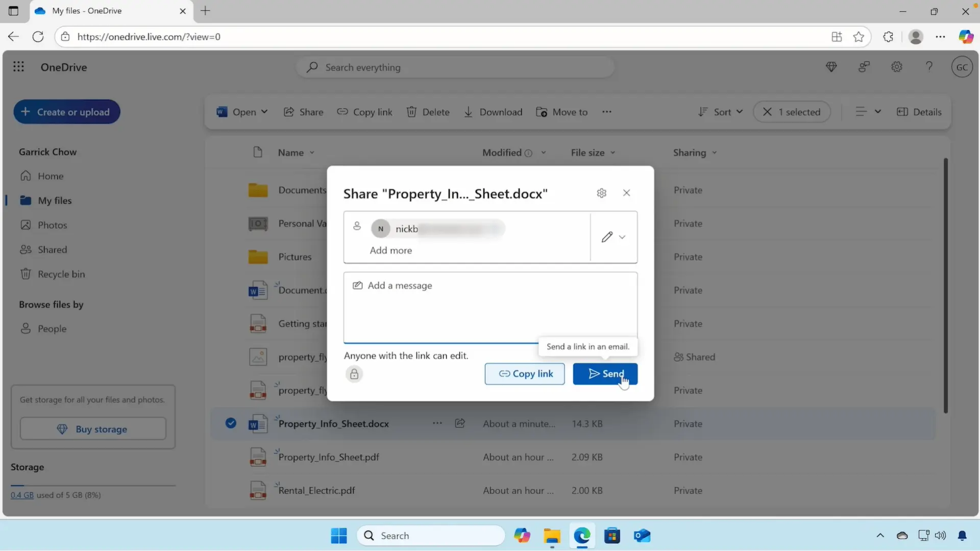Click the Add a message text area

[x=490, y=308]
